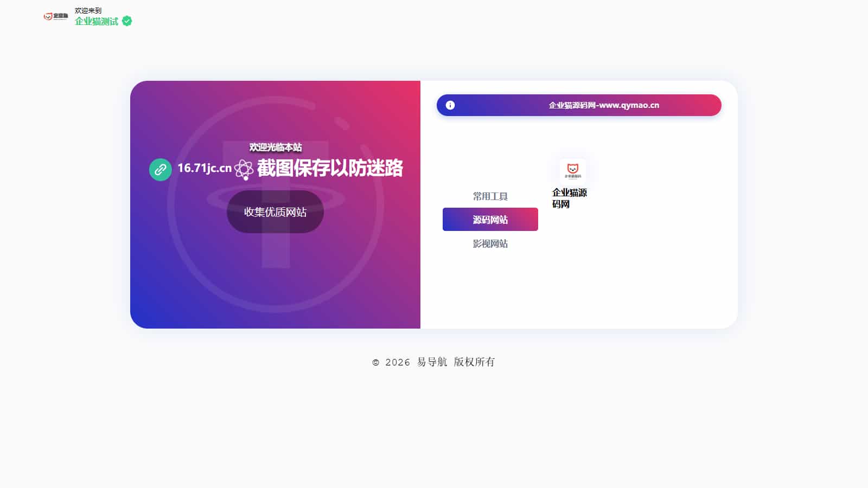Click the green verified badge icon

coord(127,21)
